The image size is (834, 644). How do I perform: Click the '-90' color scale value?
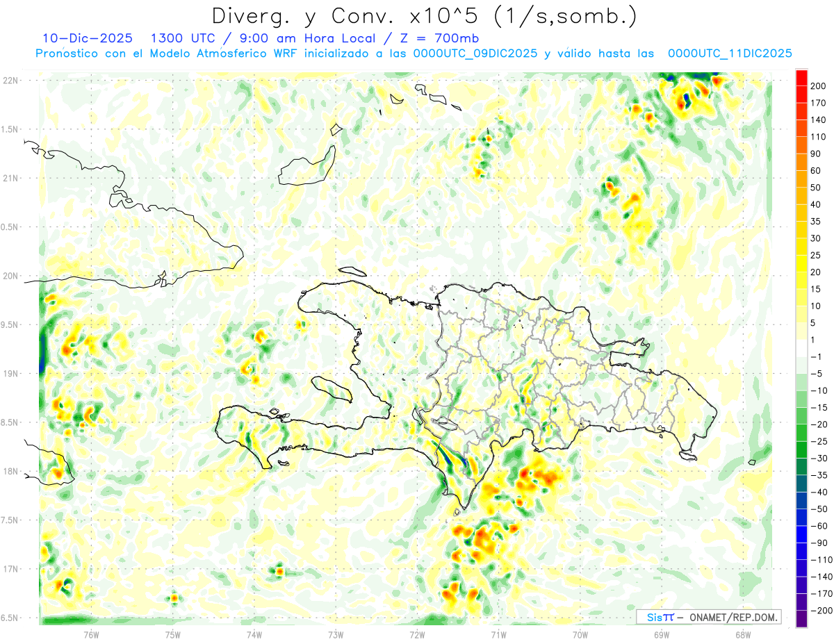pyautogui.click(x=819, y=543)
